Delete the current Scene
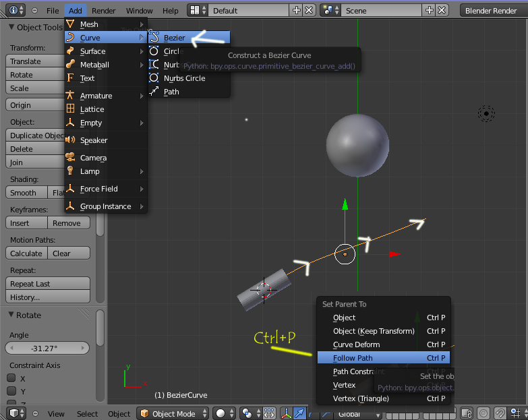528x420 pixels. (x=442, y=10)
